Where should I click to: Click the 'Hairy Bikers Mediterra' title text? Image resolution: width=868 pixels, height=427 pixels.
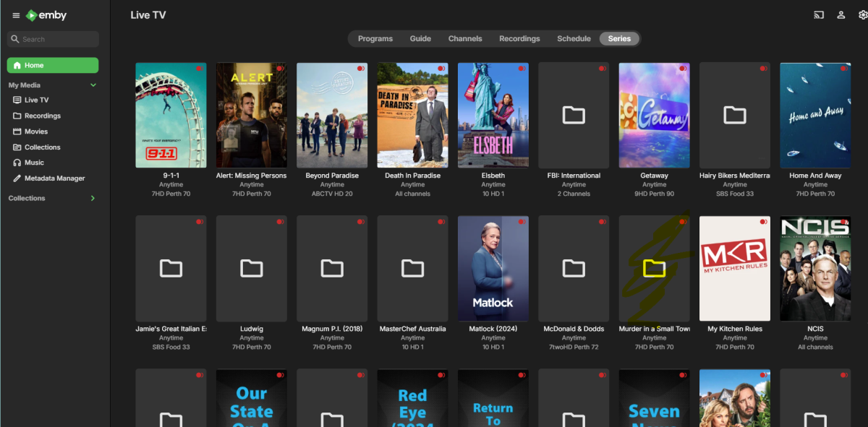tap(735, 176)
